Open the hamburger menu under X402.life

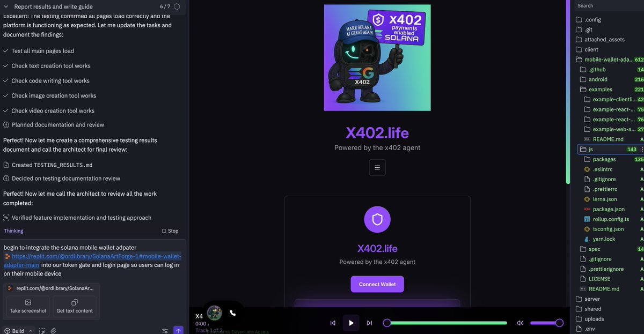pyautogui.click(x=377, y=167)
